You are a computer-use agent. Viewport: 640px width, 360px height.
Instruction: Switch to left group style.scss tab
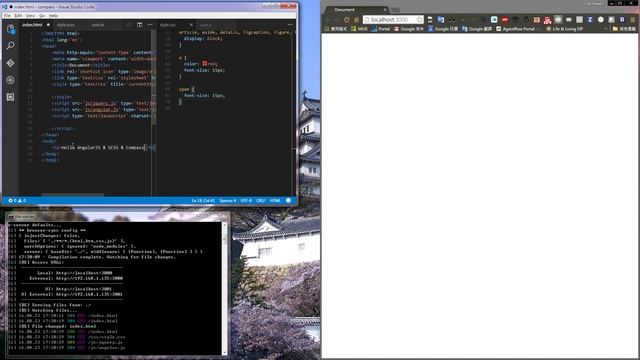point(66,25)
